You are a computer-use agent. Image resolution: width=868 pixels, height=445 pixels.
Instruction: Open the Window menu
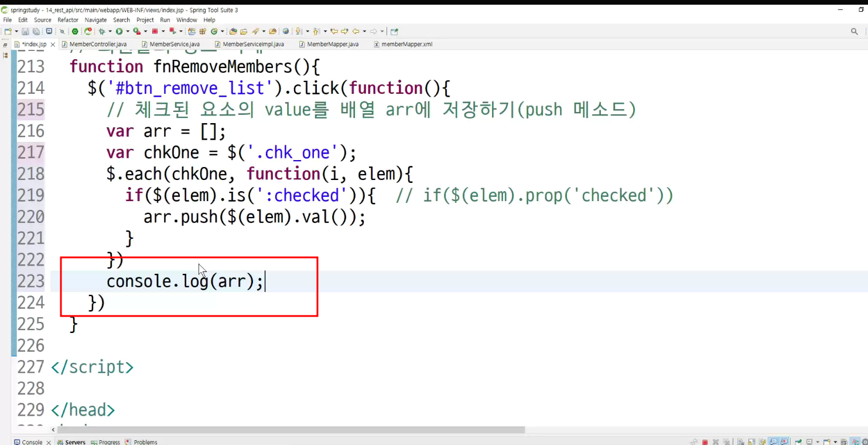(x=187, y=20)
